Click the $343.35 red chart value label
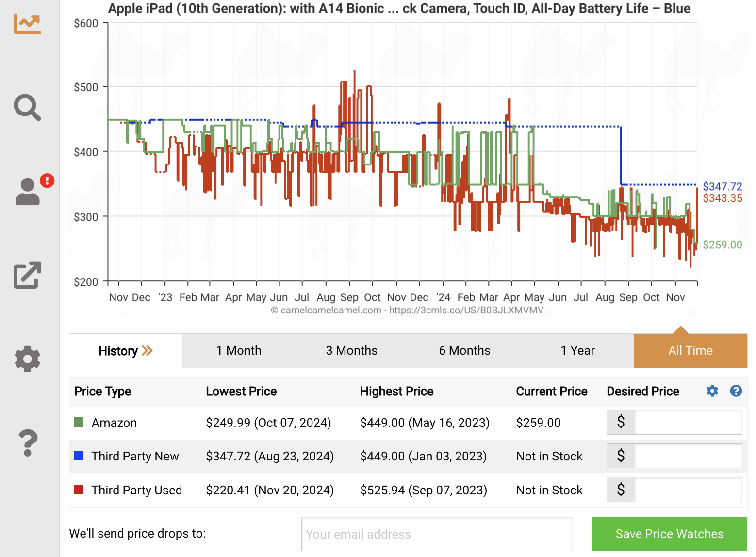Screen dimensions: 756x557 723,198
